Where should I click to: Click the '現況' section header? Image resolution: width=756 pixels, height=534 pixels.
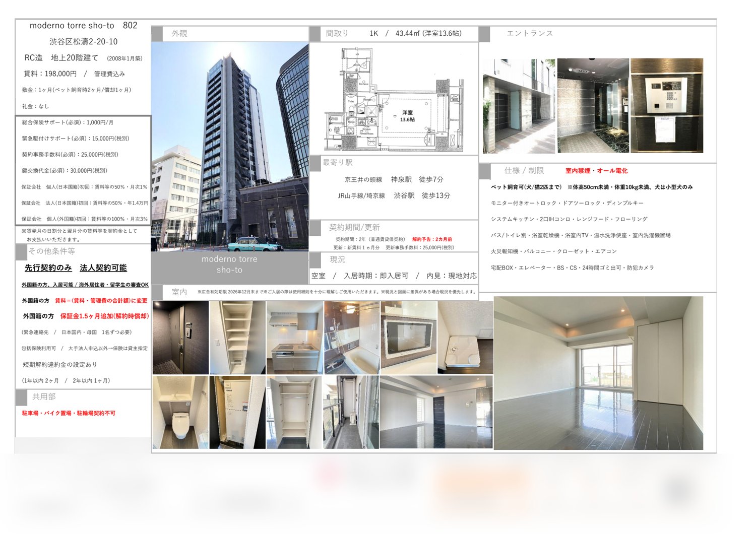point(338,259)
